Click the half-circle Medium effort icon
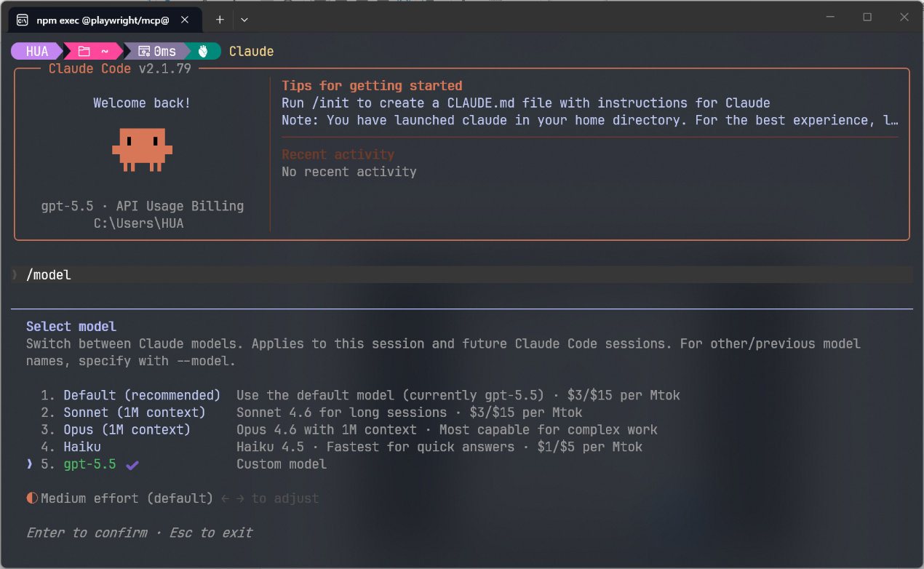 pos(32,498)
